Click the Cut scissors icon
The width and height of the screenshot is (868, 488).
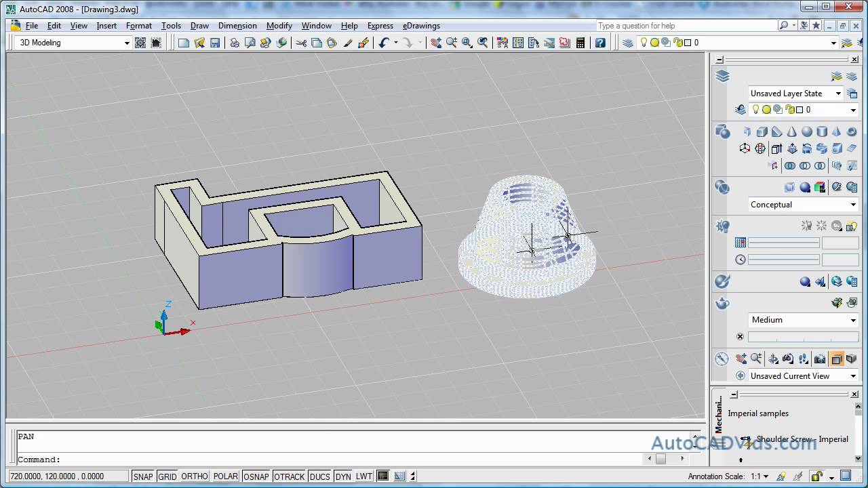[x=301, y=43]
